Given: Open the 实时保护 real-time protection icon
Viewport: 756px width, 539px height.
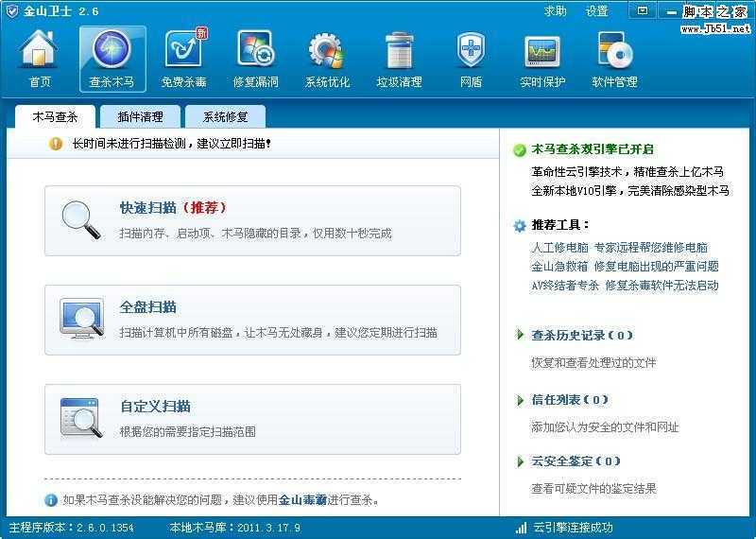Looking at the screenshot, I should 542,59.
